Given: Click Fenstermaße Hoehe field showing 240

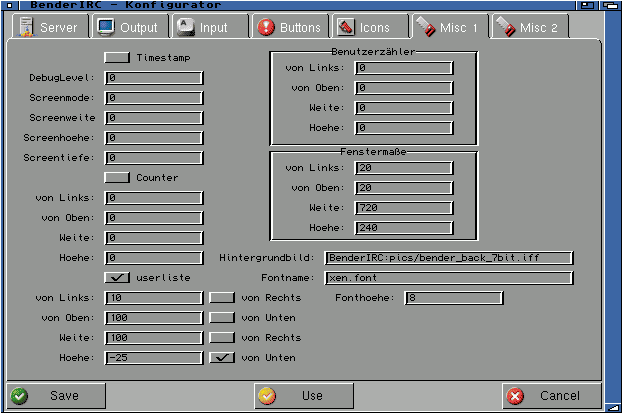Looking at the screenshot, I should pos(404,228).
